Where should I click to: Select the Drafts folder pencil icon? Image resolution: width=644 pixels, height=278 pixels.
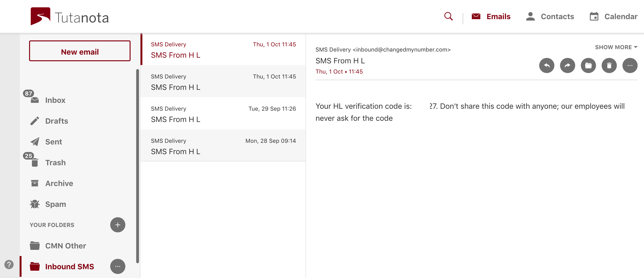(x=35, y=121)
